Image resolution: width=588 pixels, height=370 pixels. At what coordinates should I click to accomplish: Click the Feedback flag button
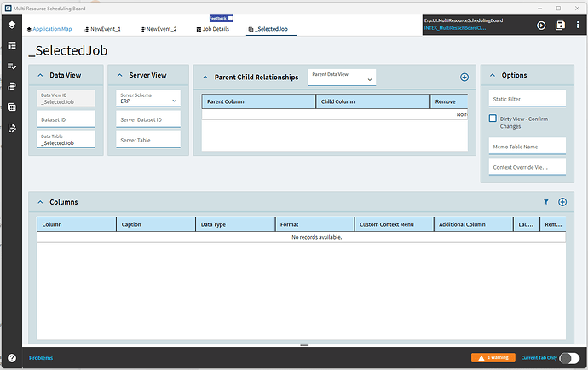click(222, 19)
